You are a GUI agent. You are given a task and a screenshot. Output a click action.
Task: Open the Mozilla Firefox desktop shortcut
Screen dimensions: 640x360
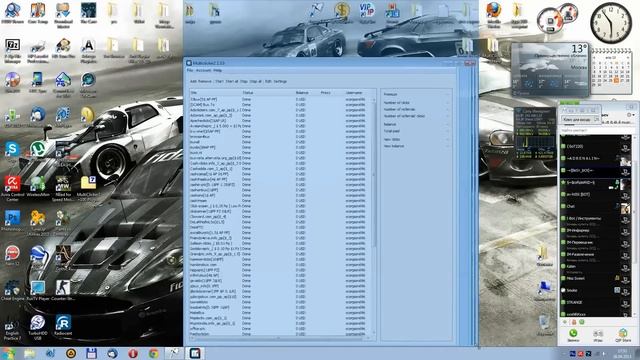point(494,15)
